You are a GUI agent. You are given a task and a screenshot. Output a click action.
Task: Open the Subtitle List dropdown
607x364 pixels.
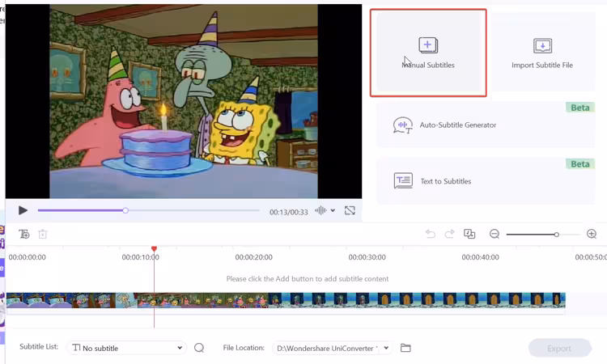click(x=126, y=348)
